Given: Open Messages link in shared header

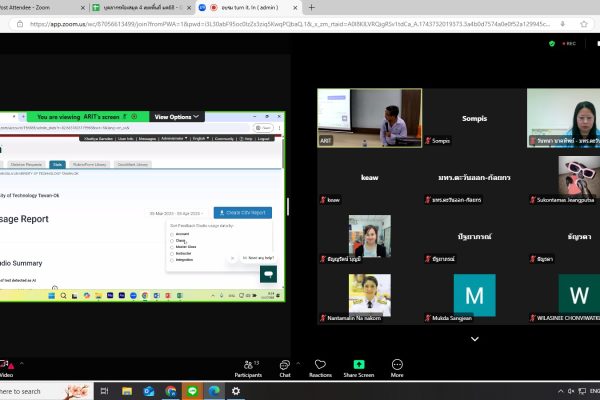Looking at the screenshot, I should click(147, 139).
